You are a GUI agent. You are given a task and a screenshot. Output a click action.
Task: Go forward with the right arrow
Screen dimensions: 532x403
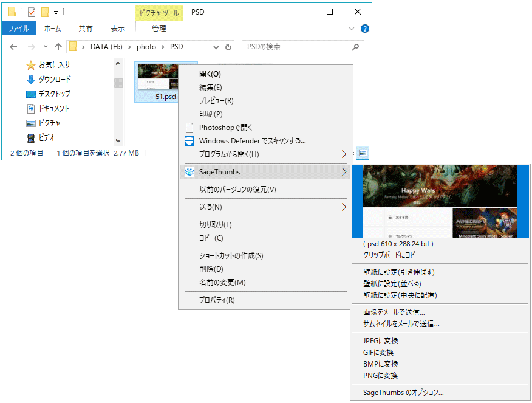[x=31, y=47]
